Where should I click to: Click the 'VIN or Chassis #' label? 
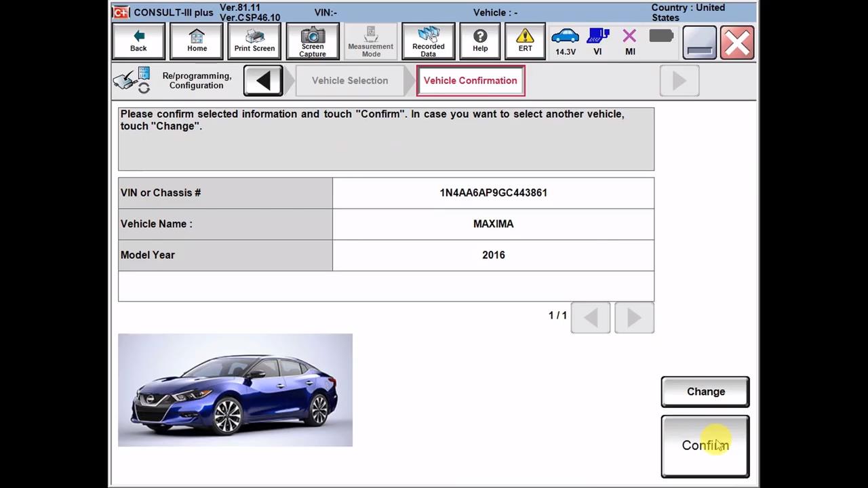tap(161, 192)
